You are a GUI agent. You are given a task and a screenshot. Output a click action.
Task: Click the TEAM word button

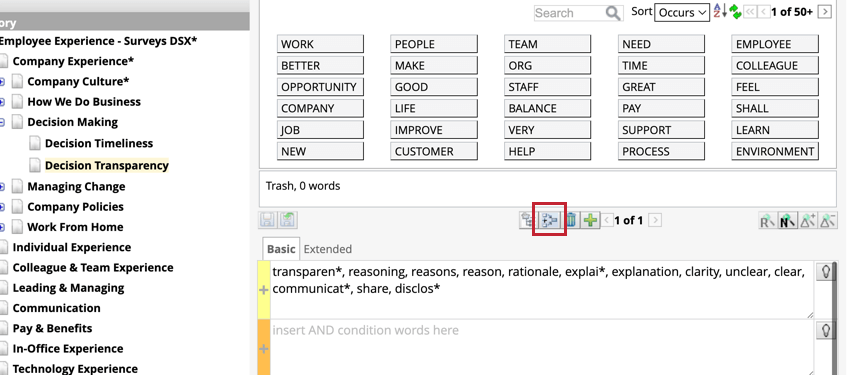coord(548,44)
